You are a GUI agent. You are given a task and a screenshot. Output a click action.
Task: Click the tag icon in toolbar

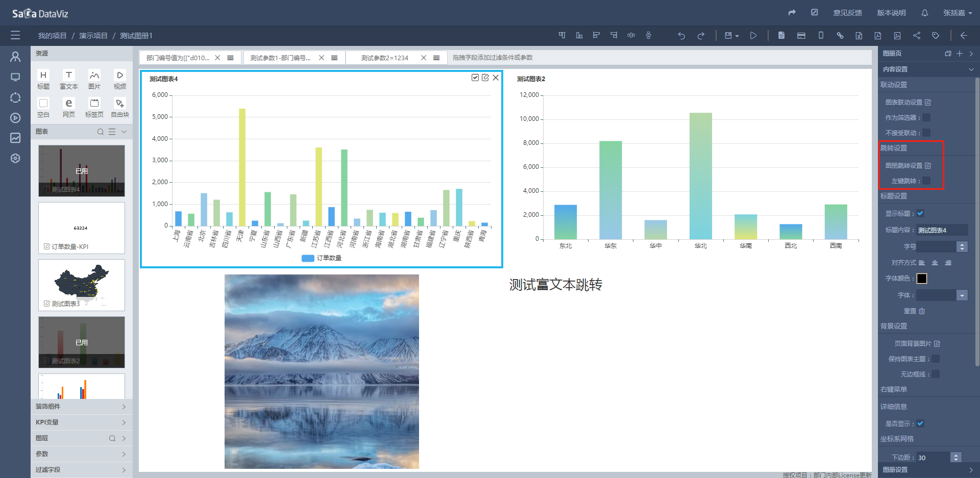936,35
